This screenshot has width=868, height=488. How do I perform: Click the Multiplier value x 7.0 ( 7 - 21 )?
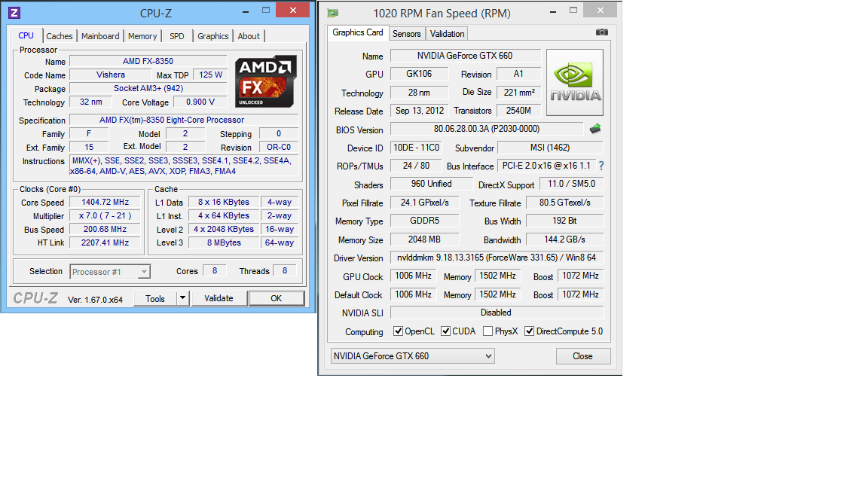pos(105,216)
